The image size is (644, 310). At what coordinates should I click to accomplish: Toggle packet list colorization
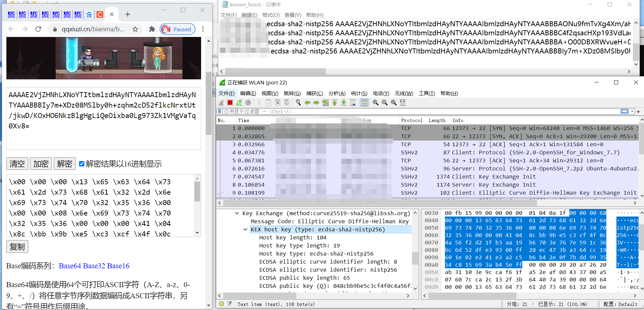point(364,103)
